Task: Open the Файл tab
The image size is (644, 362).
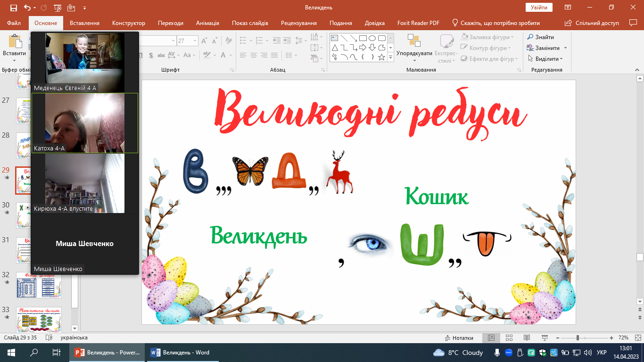Action: tap(14, 23)
